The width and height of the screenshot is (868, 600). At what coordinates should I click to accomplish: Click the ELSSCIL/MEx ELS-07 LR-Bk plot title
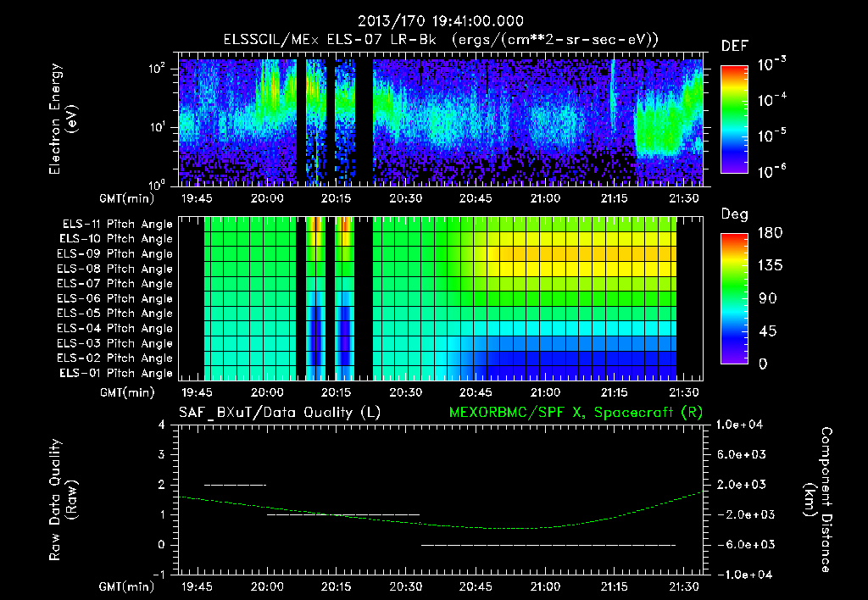click(441, 40)
